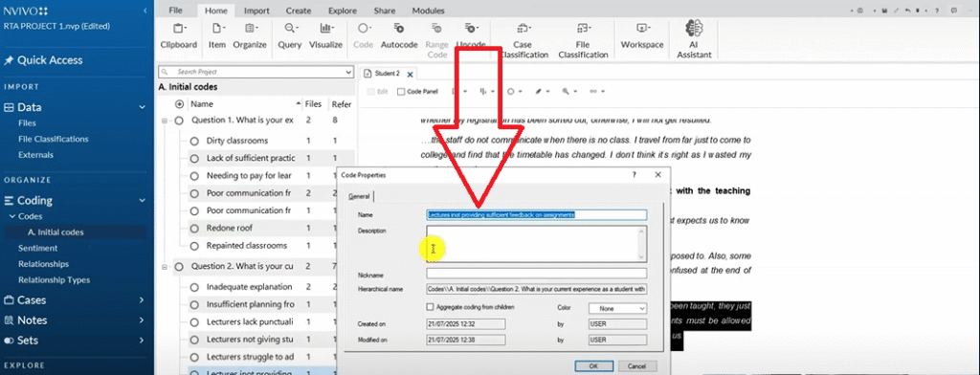Select A. Initial codes in navigation
This screenshot has width=980, height=375.
point(56,232)
